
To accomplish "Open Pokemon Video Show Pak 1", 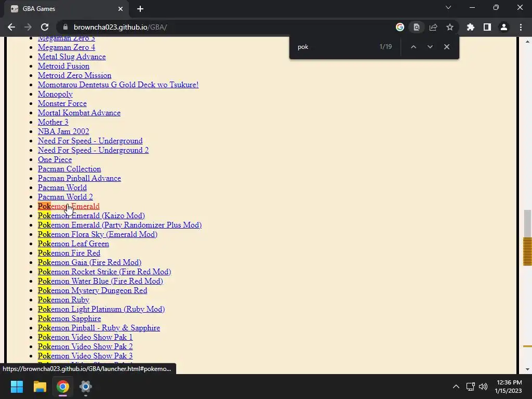I will coord(85,337).
